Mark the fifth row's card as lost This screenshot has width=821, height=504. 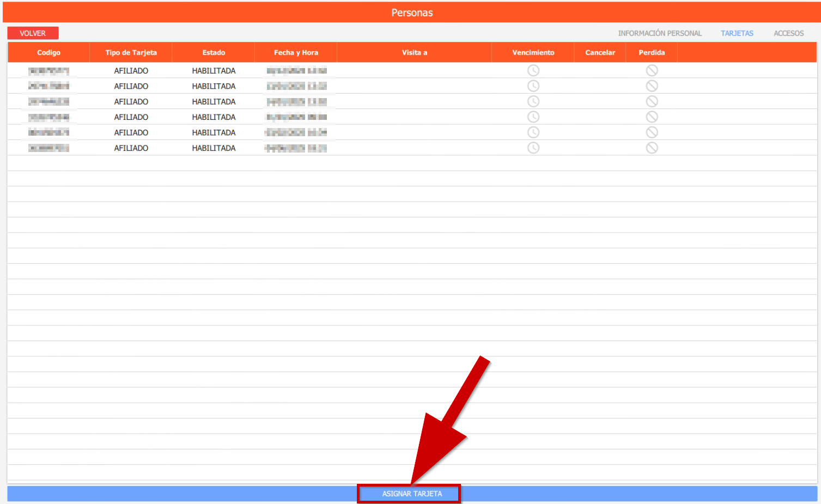(x=652, y=132)
